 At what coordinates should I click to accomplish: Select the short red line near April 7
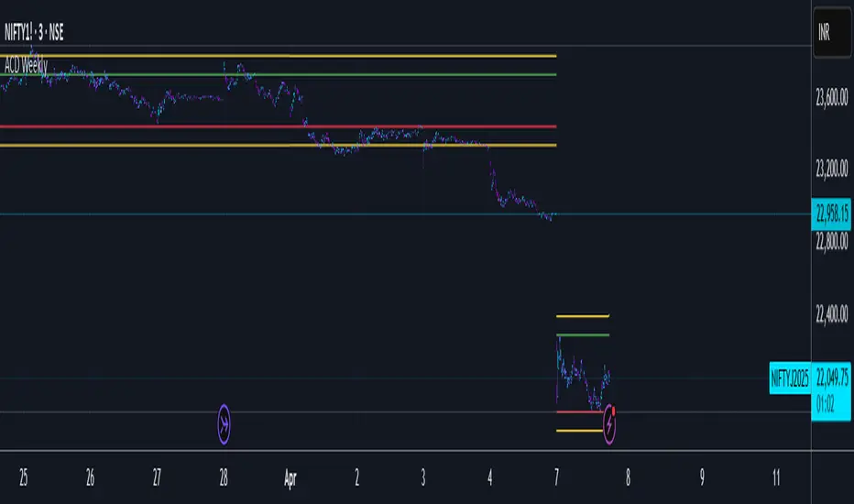(579, 412)
